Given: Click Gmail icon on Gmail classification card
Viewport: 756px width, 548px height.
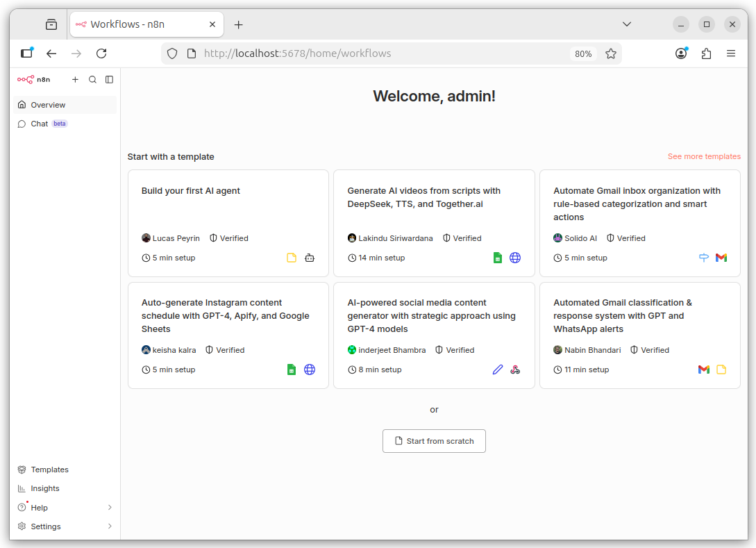Looking at the screenshot, I should click(x=704, y=370).
